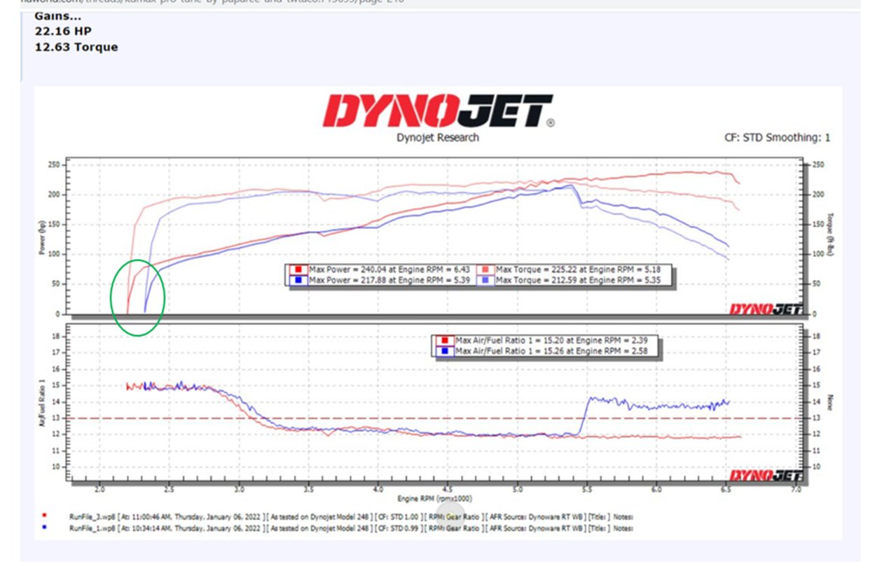Click the red DYNOJET logo above the chart
The height and width of the screenshot is (588, 896).
point(438,111)
